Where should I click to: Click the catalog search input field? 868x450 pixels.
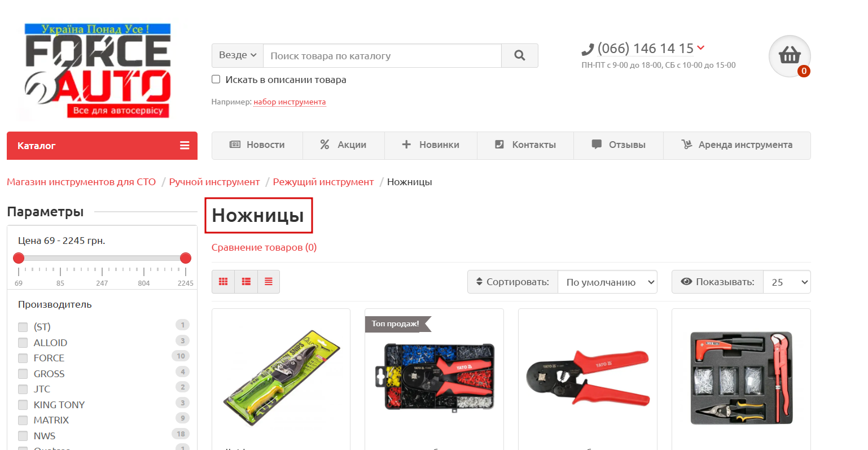(383, 55)
